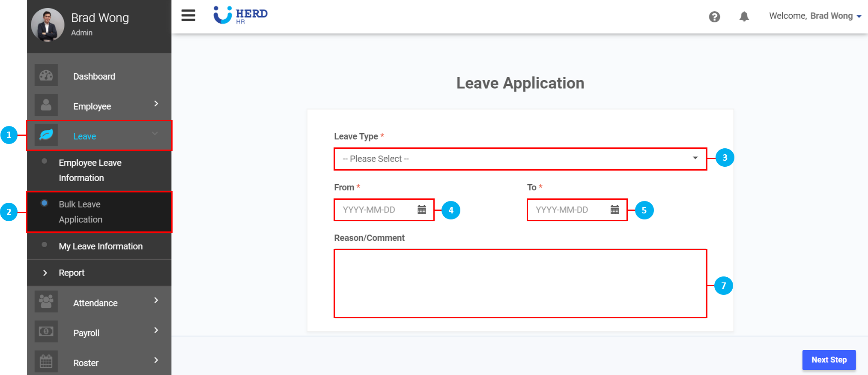Open the Welcome Brad Wong user dropdown
The width and height of the screenshot is (868, 375).
click(815, 16)
